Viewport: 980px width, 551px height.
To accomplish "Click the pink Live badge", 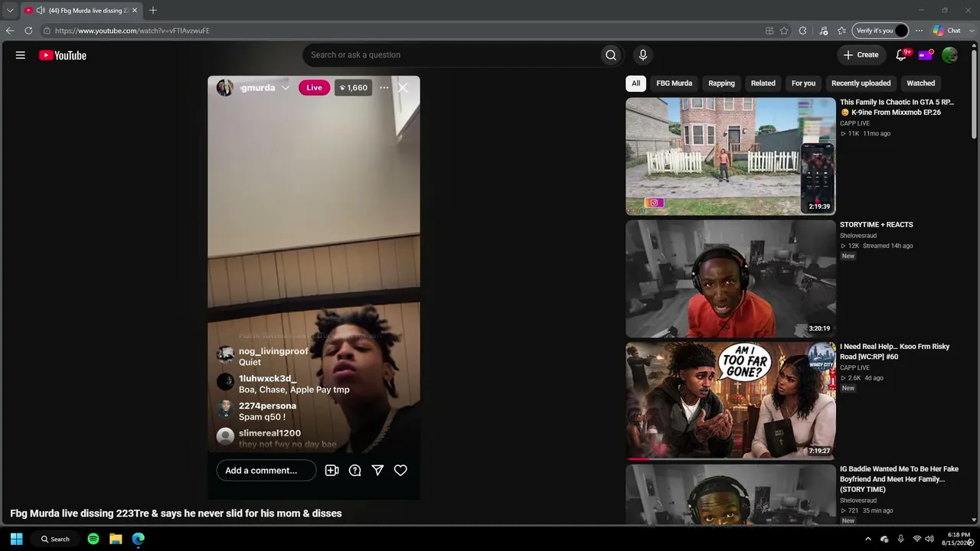I will click(x=314, y=88).
